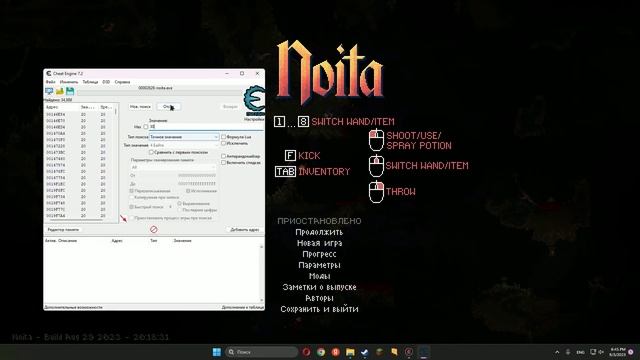The height and width of the screenshot is (360, 640).
Task: Click the next scan button under cursor
Action: point(168,107)
